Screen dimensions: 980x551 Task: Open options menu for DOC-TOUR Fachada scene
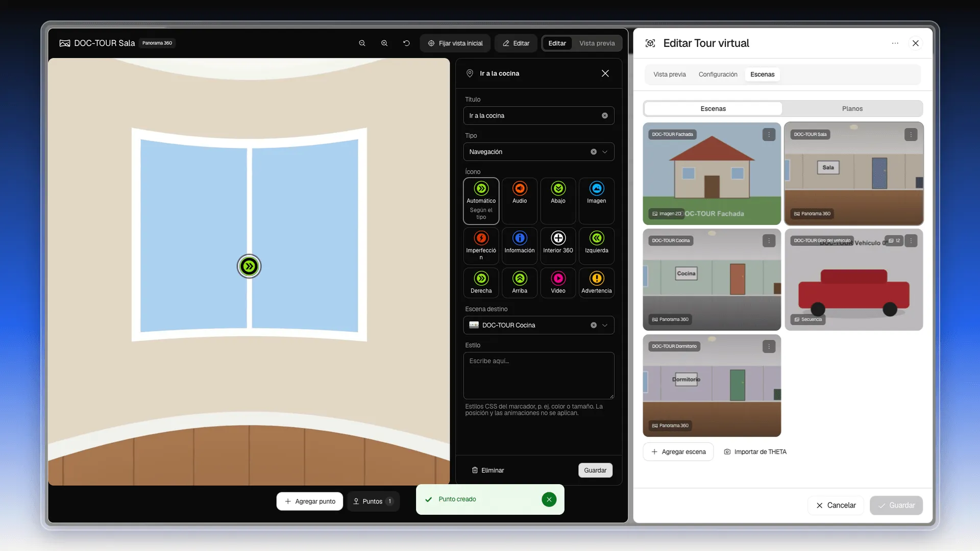pos(769,135)
